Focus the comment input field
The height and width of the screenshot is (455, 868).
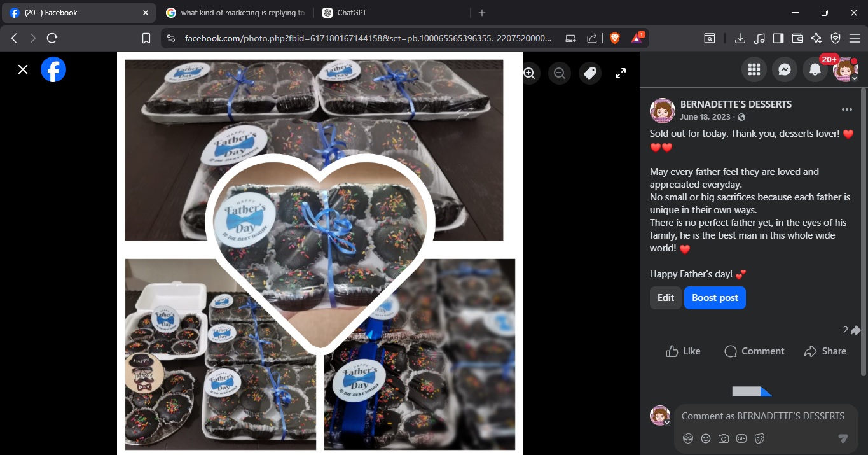tap(763, 416)
